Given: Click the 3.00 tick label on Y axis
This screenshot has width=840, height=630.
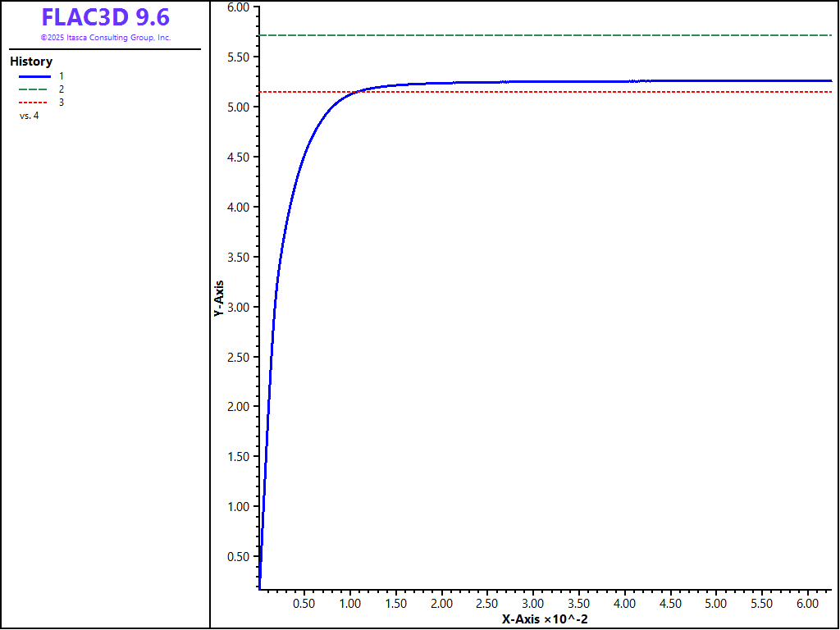Looking at the screenshot, I should click(237, 307).
